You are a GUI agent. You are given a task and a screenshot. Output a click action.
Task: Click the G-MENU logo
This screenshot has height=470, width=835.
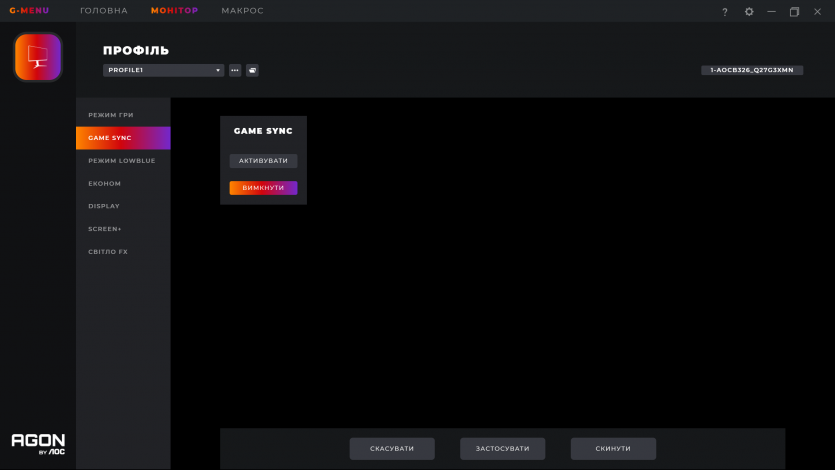[x=29, y=11]
